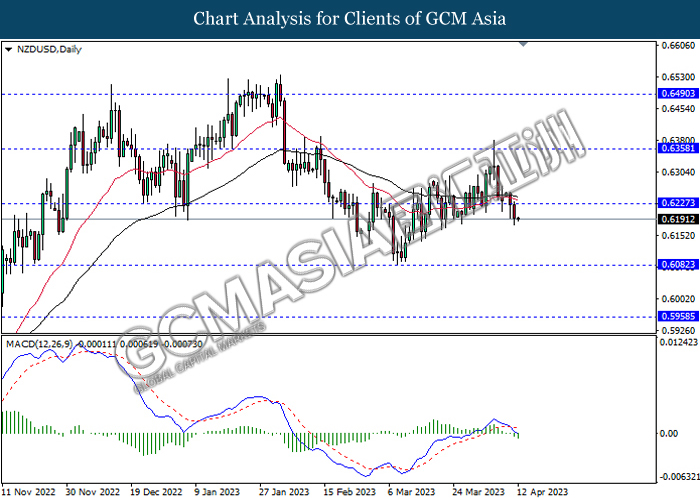Click the 6 Mar 2023 date label
This screenshot has height=500, width=700.
411,492
